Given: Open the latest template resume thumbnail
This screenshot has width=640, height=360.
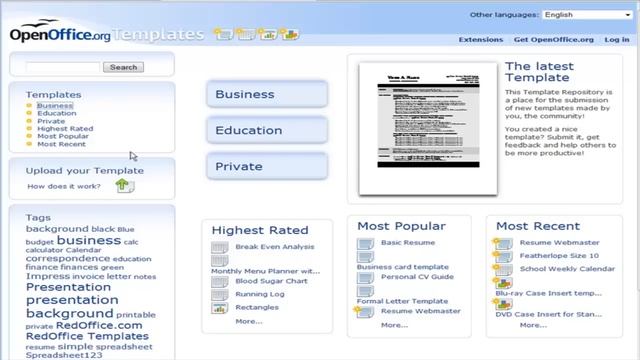Looking at the screenshot, I should (x=428, y=129).
